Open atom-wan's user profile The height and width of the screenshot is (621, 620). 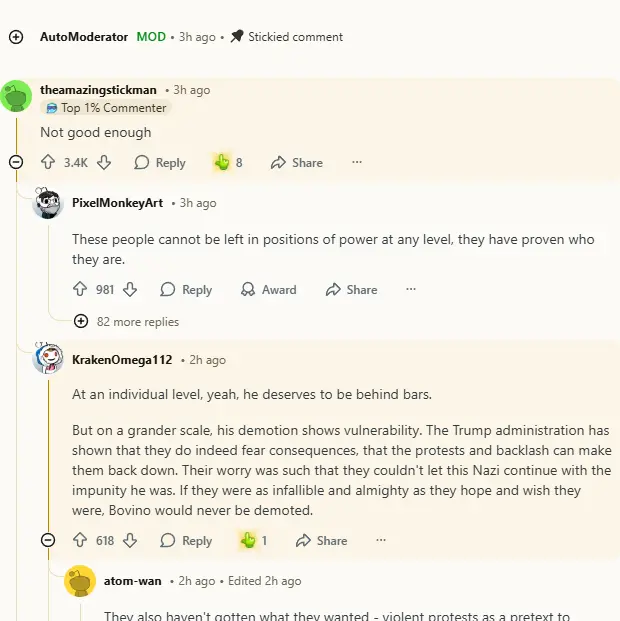tap(132, 581)
